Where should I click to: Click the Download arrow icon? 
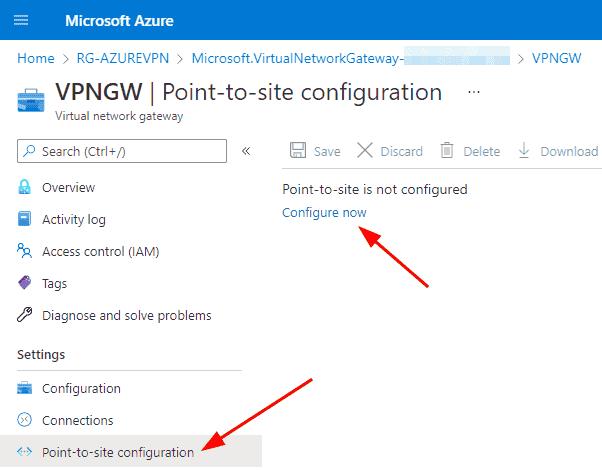[x=524, y=150]
